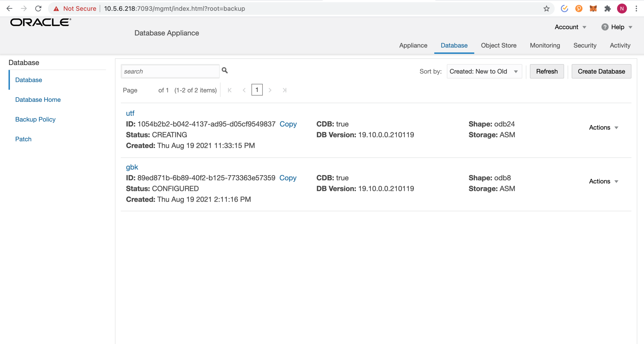
Task: Expand Actions menu for utf database
Action: point(603,127)
